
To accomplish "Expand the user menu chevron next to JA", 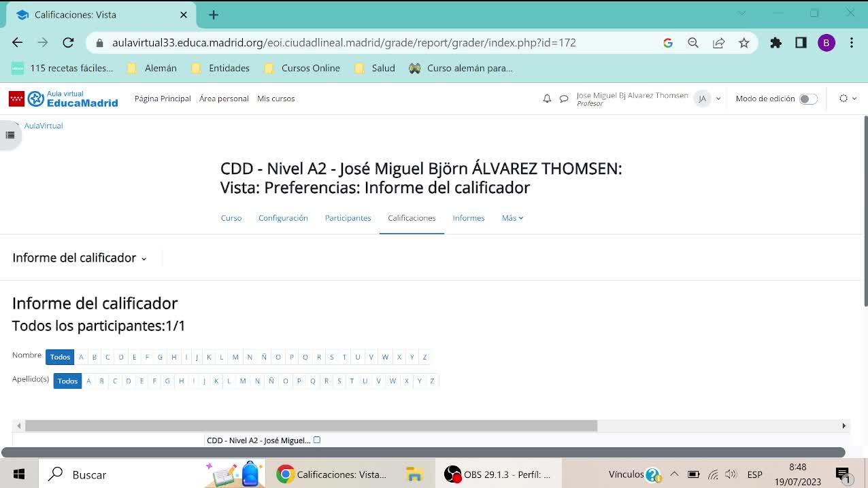I will [x=718, y=99].
